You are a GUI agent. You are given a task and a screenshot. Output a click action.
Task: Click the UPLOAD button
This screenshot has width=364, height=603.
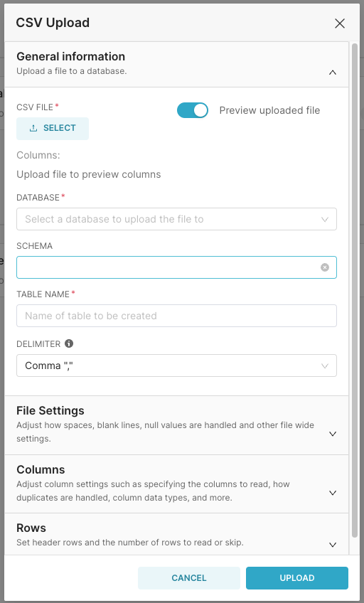point(297,578)
